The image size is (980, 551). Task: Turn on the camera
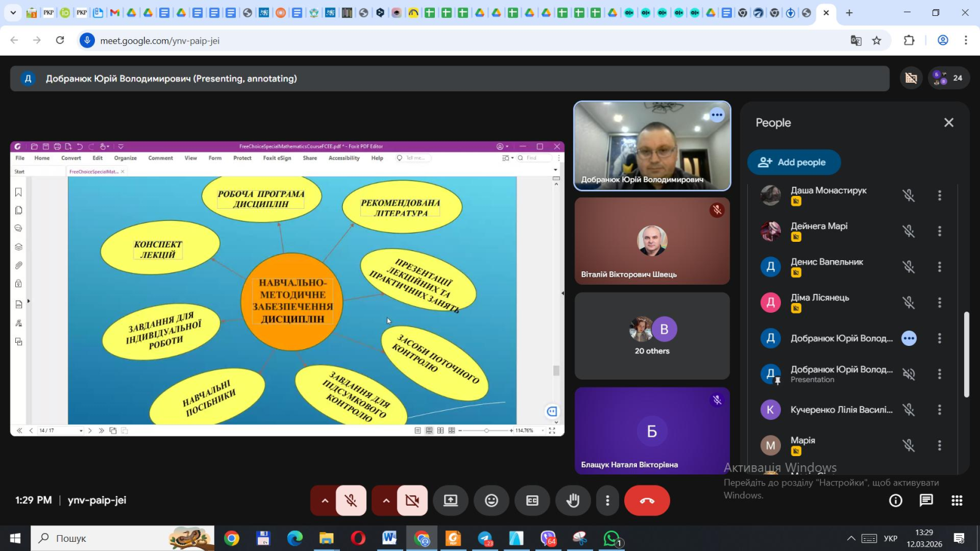click(412, 501)
